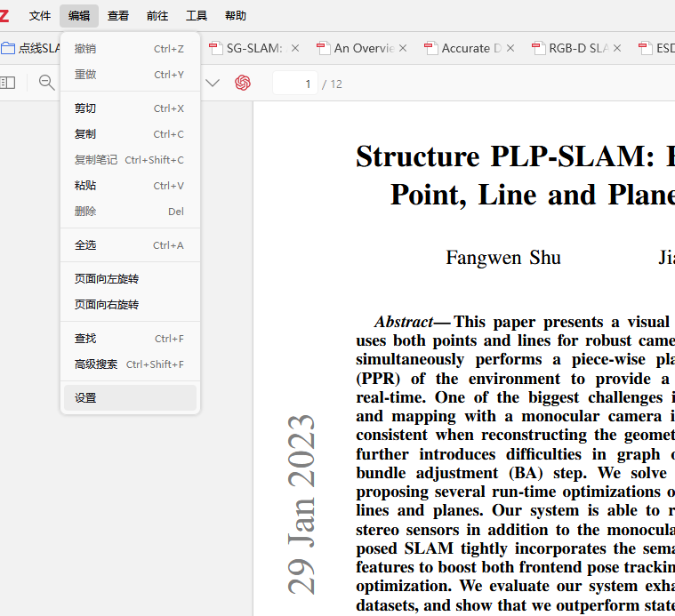Select 剪切 from the edit menu

coord(130,108)
